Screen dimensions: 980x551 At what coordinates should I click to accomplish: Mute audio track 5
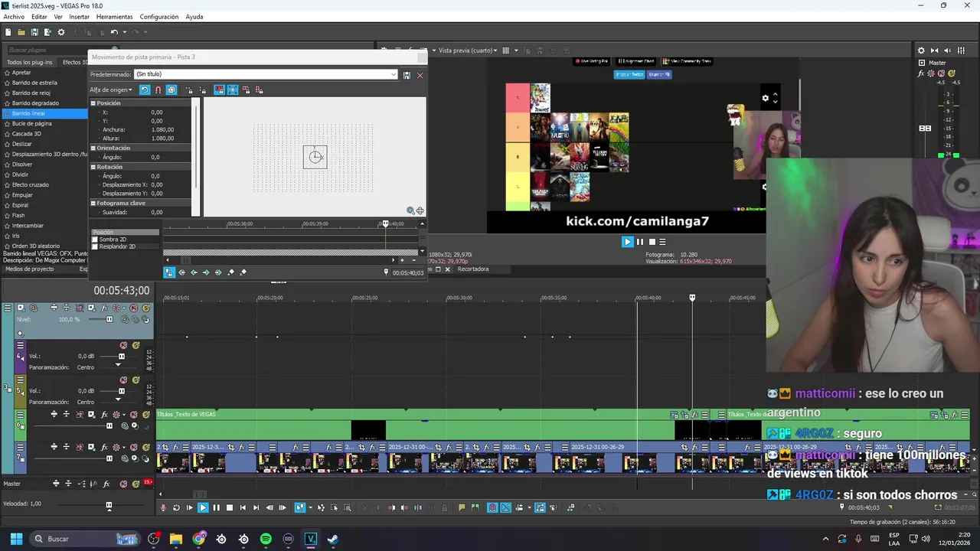point(124,380)
